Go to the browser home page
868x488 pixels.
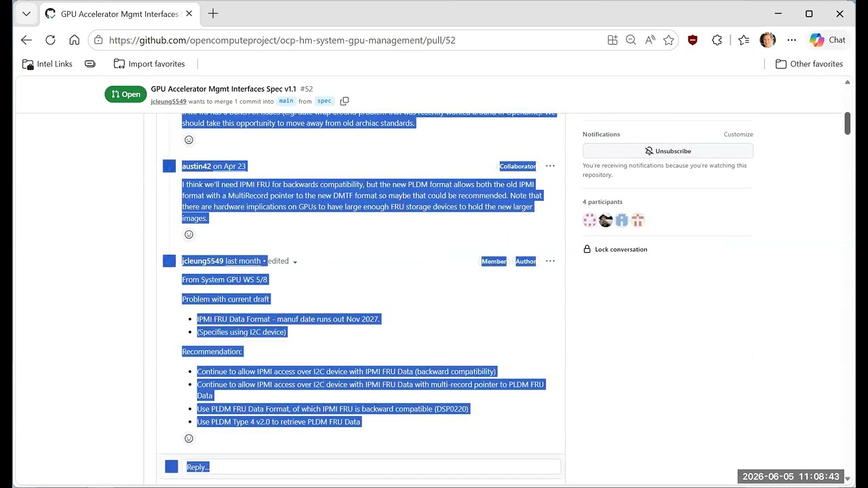click(x=75, y=40)
